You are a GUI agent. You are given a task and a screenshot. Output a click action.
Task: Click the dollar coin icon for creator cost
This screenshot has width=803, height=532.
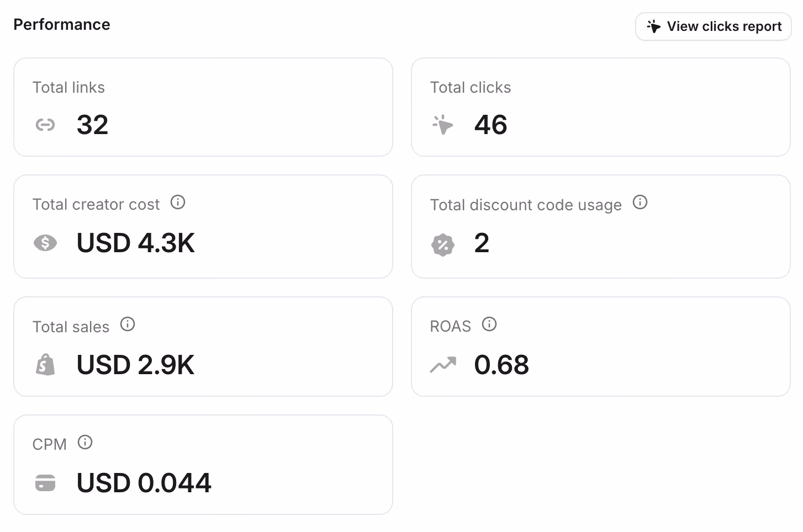point(45,243)
